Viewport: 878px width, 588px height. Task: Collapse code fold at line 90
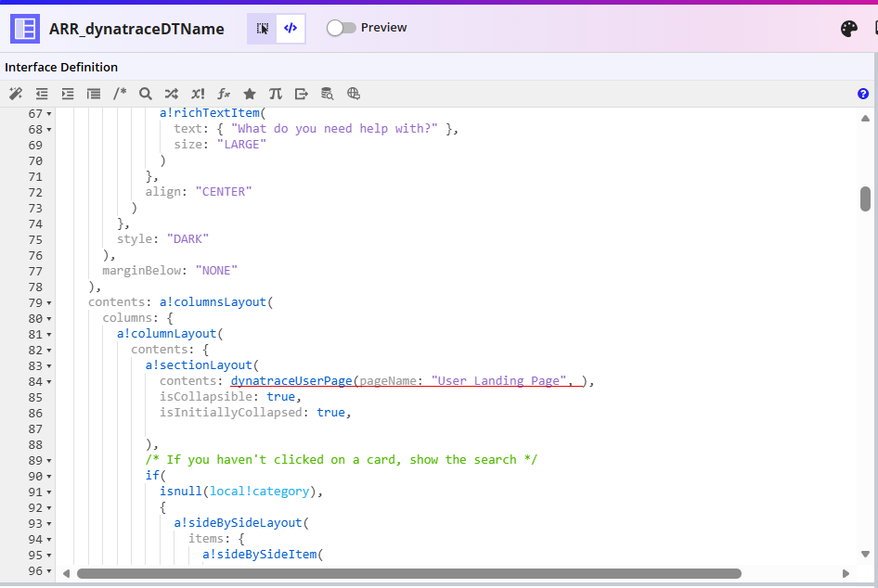pos(48,477)
